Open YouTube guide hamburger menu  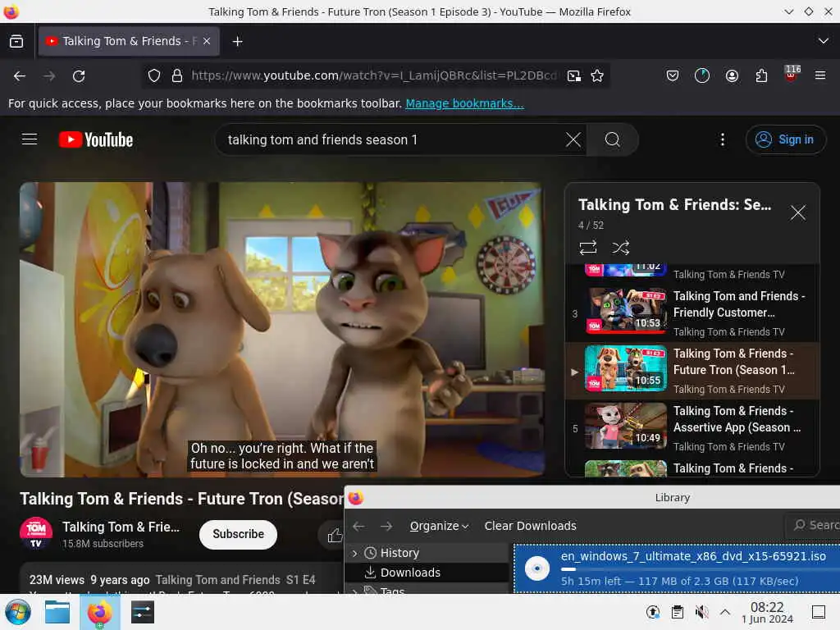tap(30, 139)
